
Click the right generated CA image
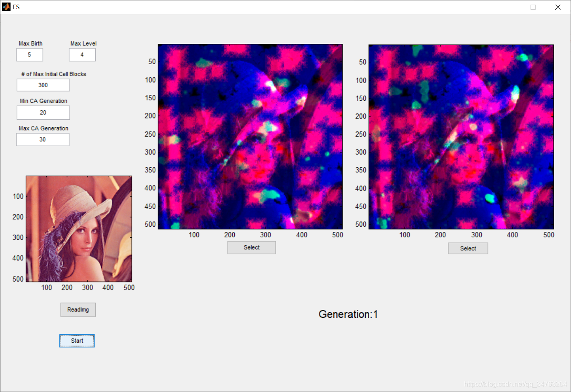click(461, 137)
